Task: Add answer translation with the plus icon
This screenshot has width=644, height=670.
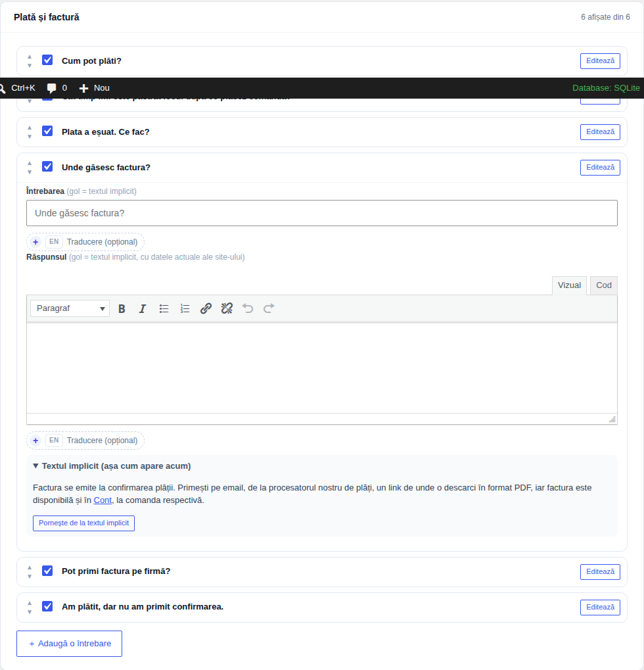Action: (x=35, y=441)
